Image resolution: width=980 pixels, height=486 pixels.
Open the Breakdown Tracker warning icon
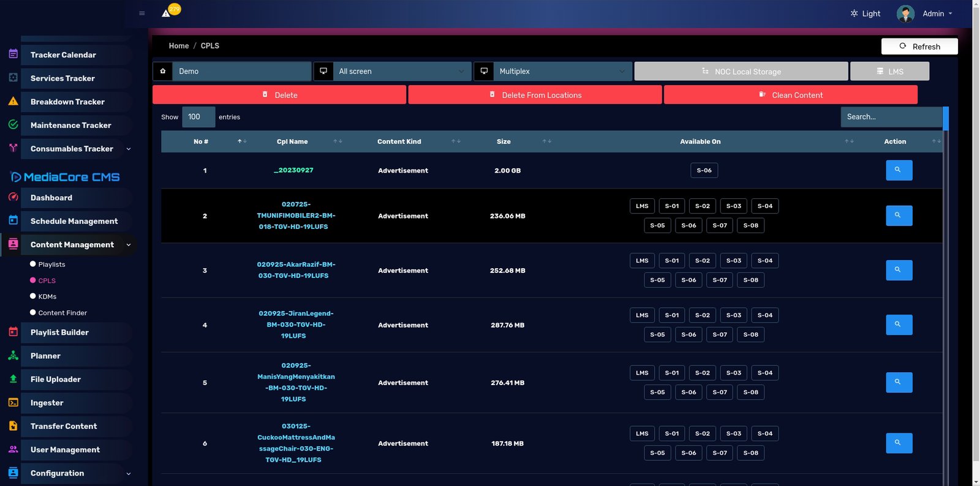point(13,102)
